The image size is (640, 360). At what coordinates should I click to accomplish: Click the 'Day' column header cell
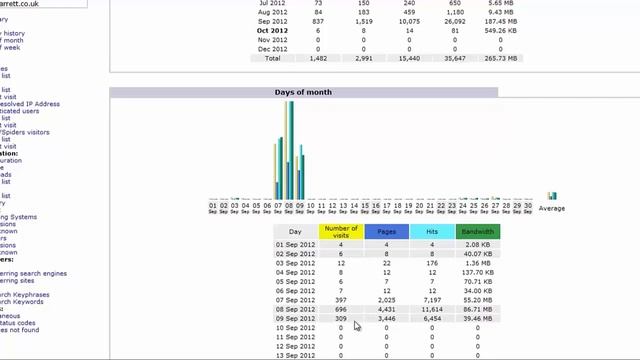pos(295,231)
